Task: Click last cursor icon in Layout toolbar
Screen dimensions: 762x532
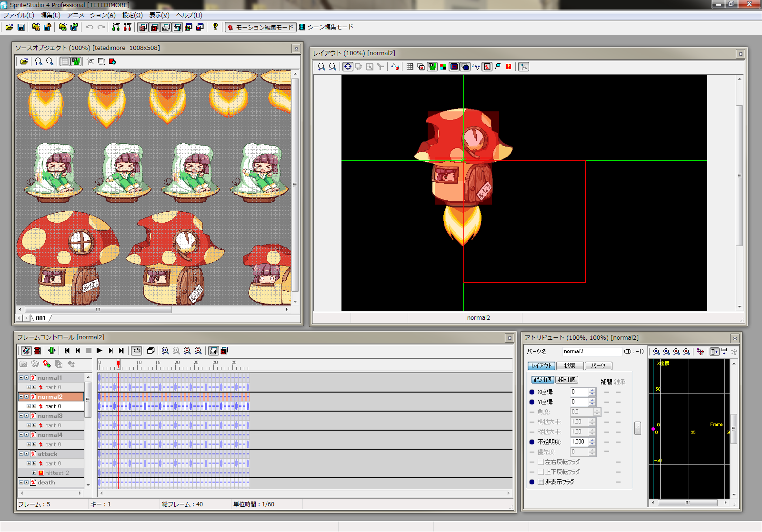Action: [524, 67]
